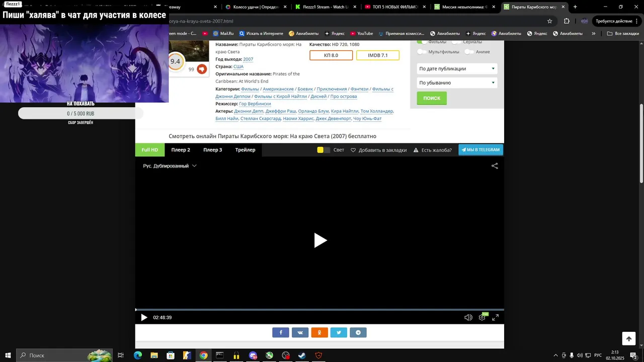
Task: Show hidden tray icons chevron
Action: (x=555, y=355)
